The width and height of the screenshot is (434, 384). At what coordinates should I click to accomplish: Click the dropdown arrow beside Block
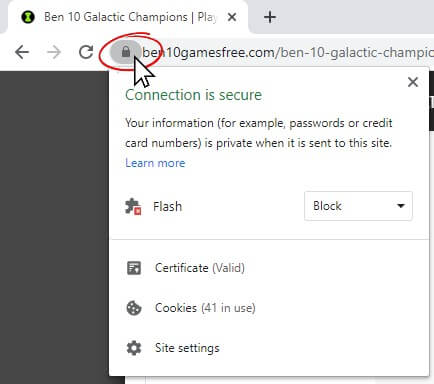tap(401, 206)
